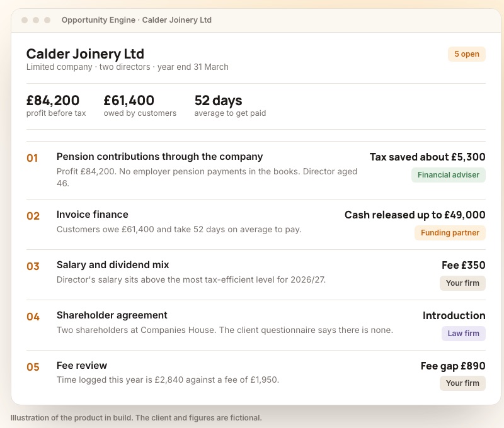Click the Your firm tag under Fee gap £890

[462, 383]
